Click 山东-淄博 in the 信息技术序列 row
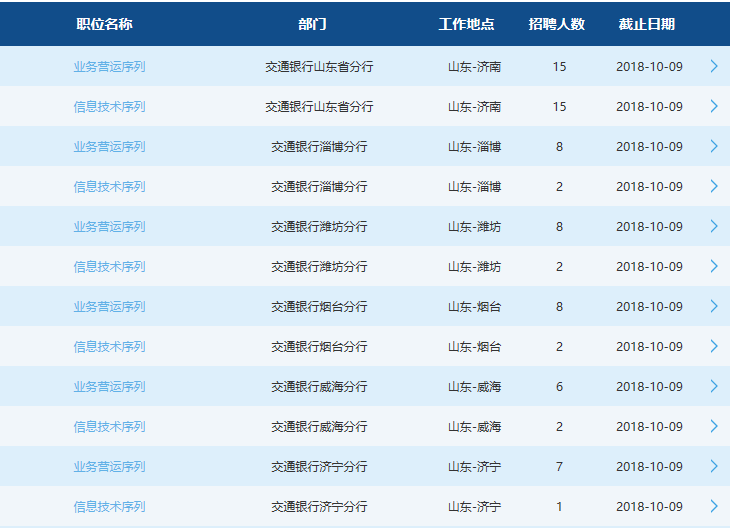Viewport: 731px width, 528px height. [x=475, y=187]
